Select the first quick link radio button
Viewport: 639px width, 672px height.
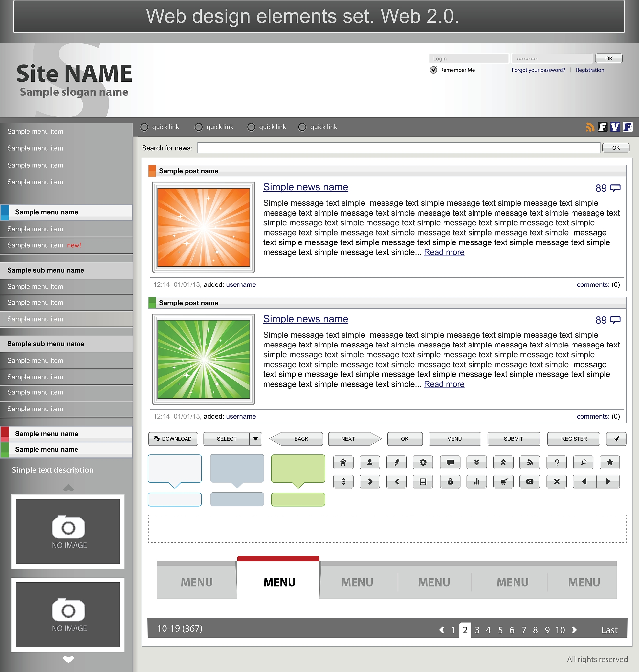click(x=144, y=127)
